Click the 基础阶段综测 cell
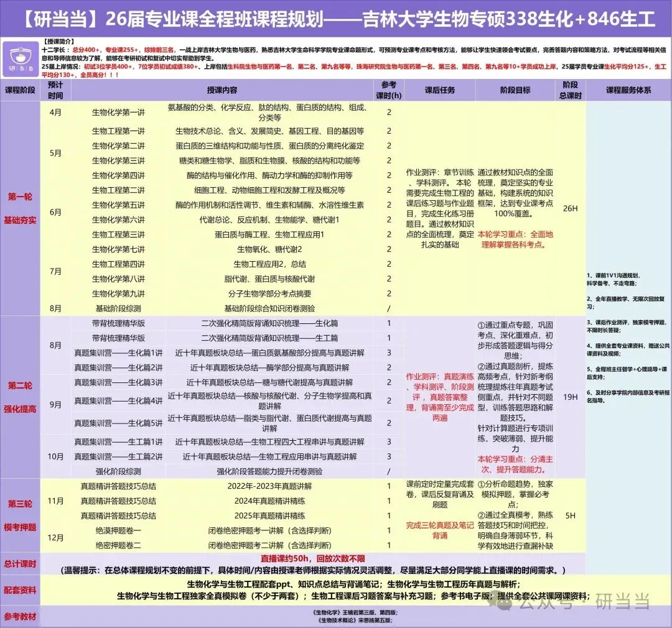This screenshot has width=672, height=628. click(x=118, y=308)
